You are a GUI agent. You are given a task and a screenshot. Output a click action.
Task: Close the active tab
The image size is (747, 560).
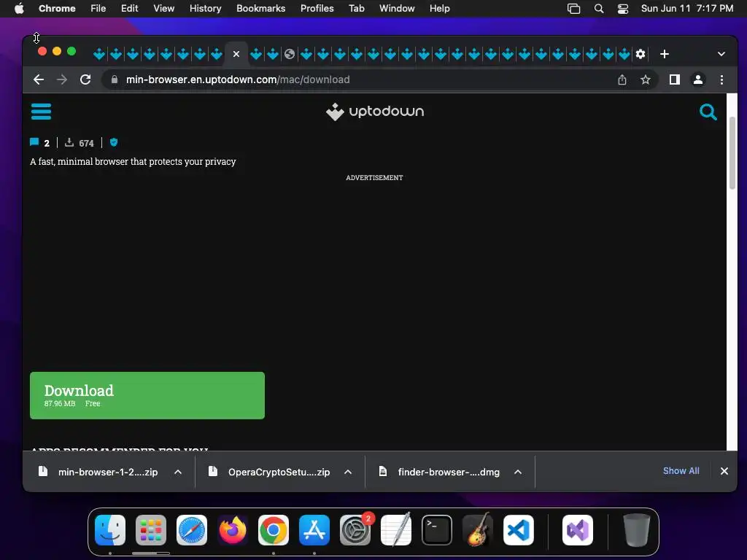click(236, 54)
